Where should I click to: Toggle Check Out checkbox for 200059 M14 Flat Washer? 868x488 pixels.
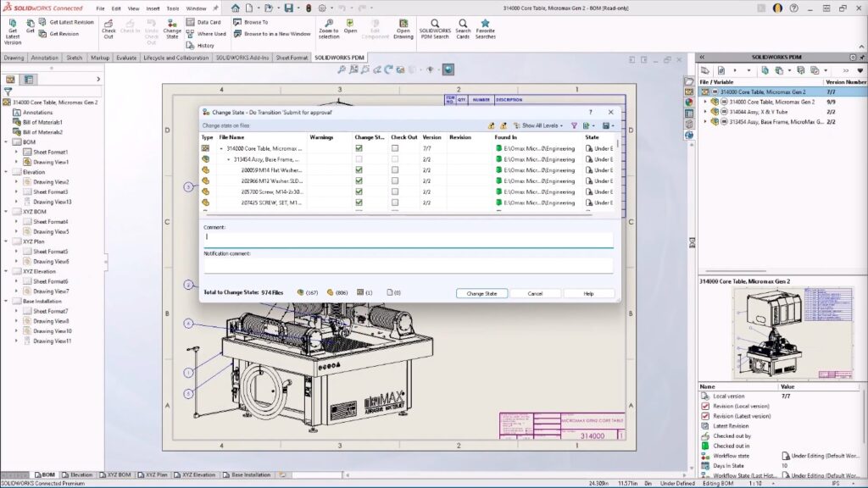[395, 169]
